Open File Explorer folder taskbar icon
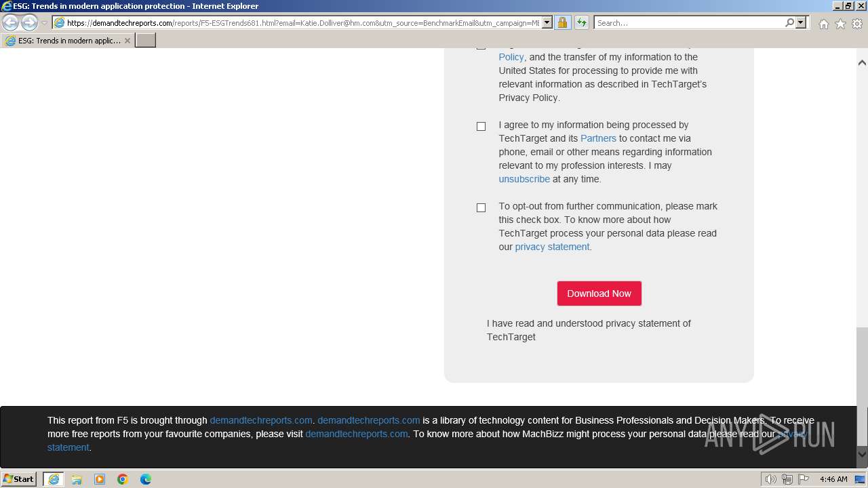 pos(77,479)
